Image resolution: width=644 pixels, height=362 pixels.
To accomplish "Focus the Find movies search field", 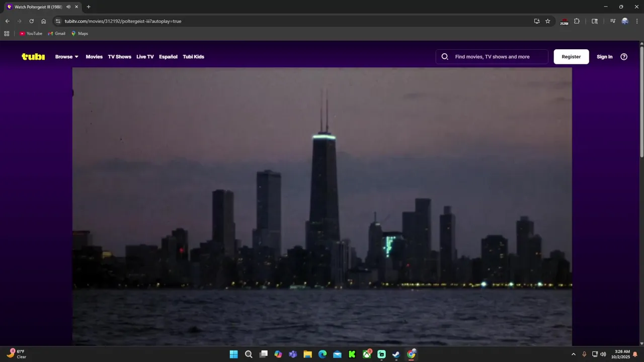I will tap(492, 57).
